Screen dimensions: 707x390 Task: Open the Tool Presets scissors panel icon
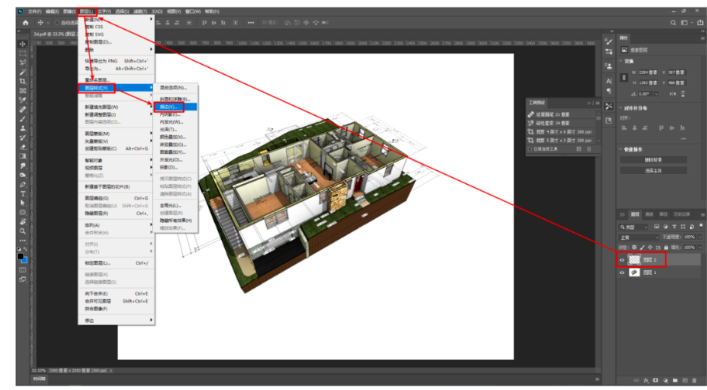pyautogui.click(x=609, y=106)
